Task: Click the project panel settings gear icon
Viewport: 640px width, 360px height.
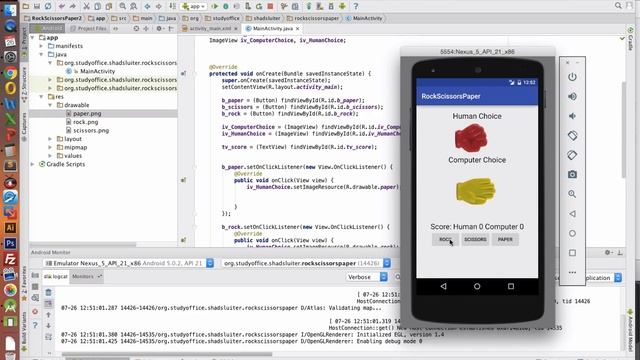Action: coord(159,28)
